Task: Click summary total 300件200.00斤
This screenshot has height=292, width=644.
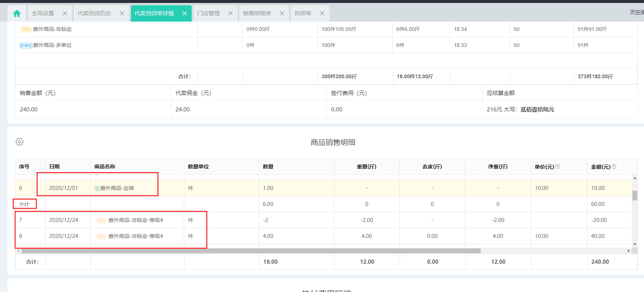Action: point(339,76)
